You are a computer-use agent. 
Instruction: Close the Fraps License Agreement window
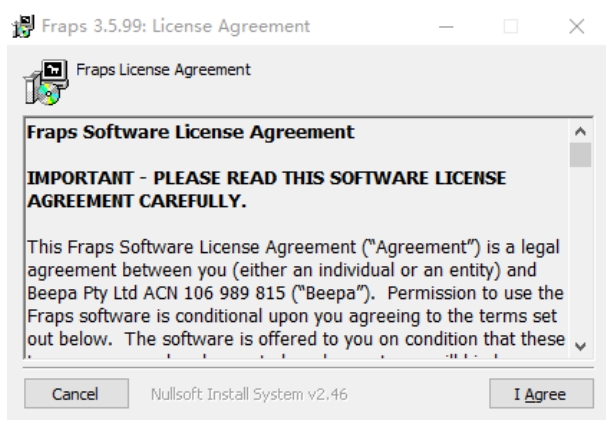point(576,27)
